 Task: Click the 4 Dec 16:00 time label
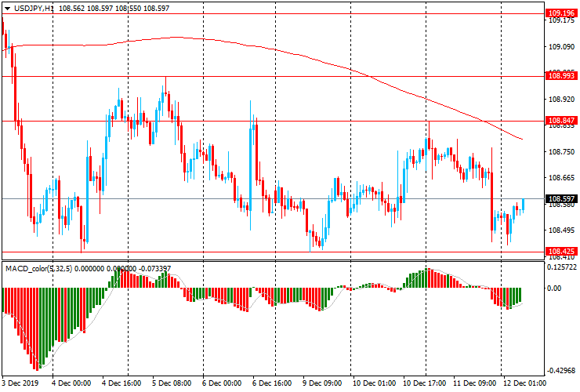click(122, 383)
